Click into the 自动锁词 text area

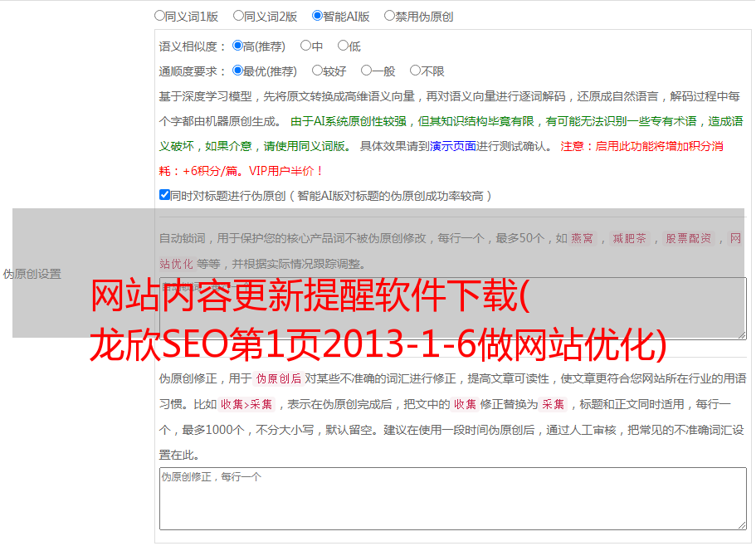click(453, 309)
